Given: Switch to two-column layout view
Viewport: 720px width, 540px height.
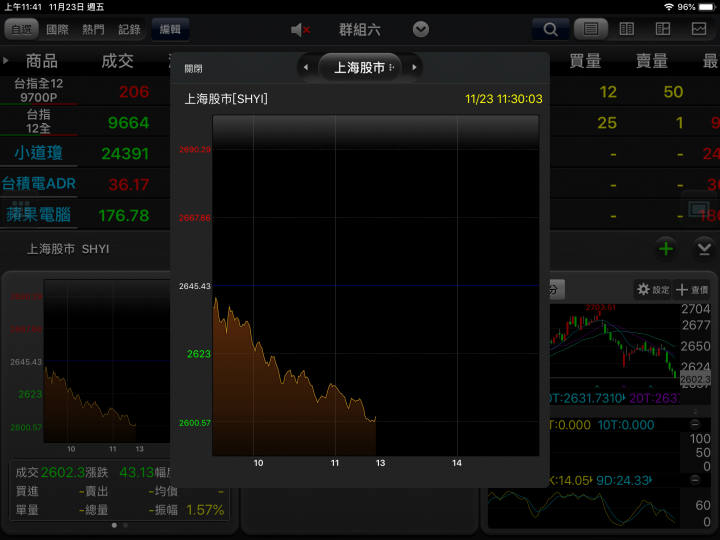Looking at the screenshot, I should 626,29.
